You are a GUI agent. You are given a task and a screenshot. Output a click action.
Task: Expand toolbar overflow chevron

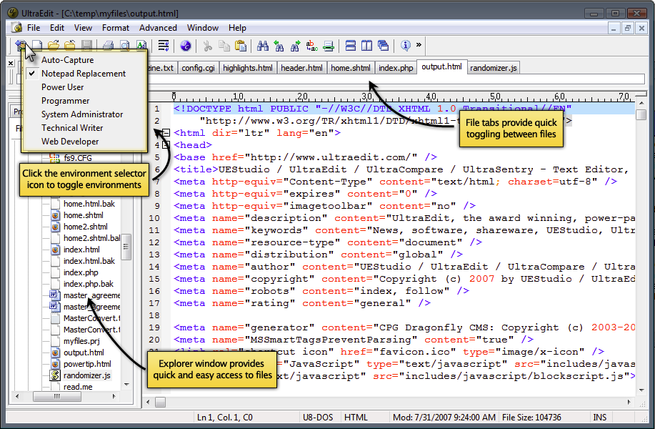click(419, 45)
